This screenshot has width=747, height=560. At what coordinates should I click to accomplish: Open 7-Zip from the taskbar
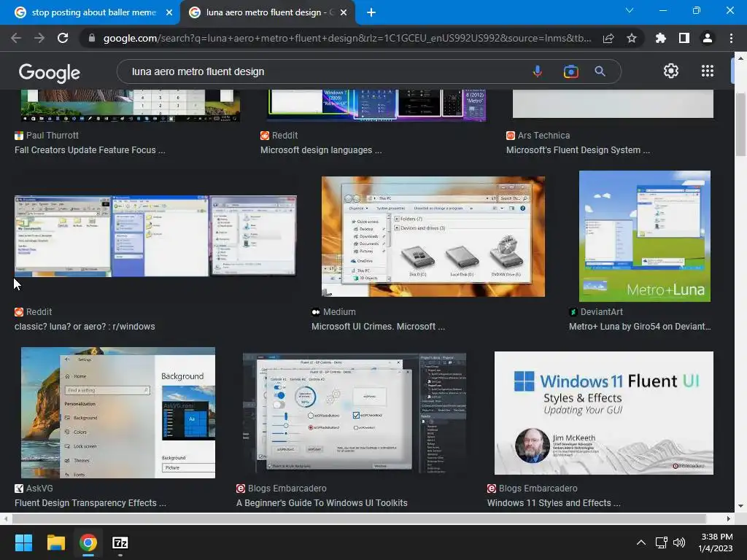tap(120, 542)
